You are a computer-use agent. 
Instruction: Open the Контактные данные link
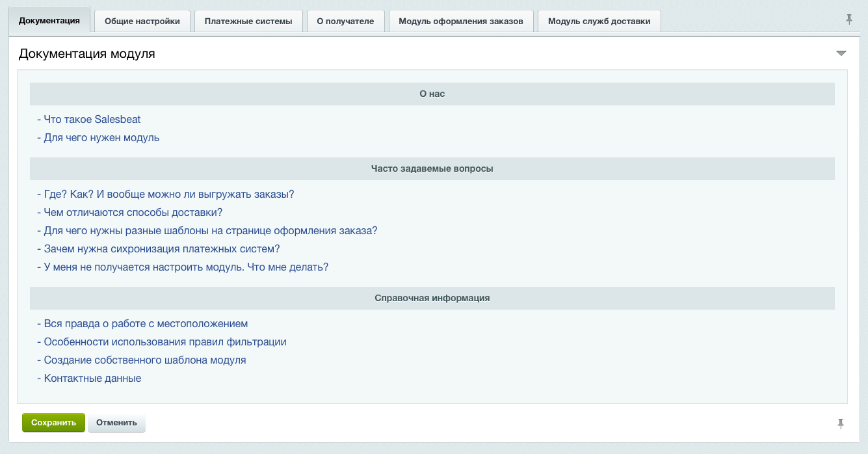91,378
